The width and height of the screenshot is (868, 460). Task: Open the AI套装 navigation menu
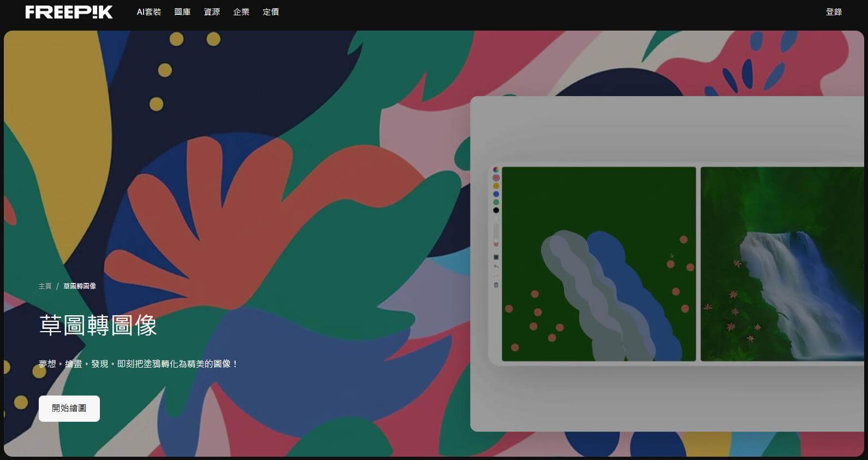tap(148, 12)
